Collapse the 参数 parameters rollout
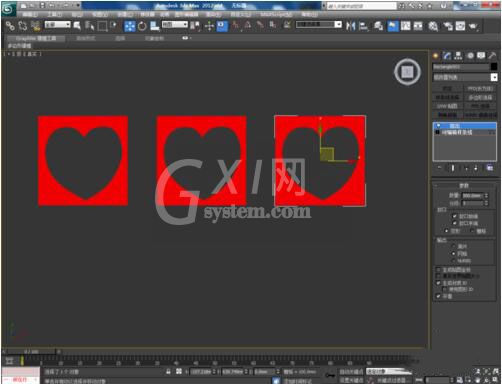 coord(465,185)
